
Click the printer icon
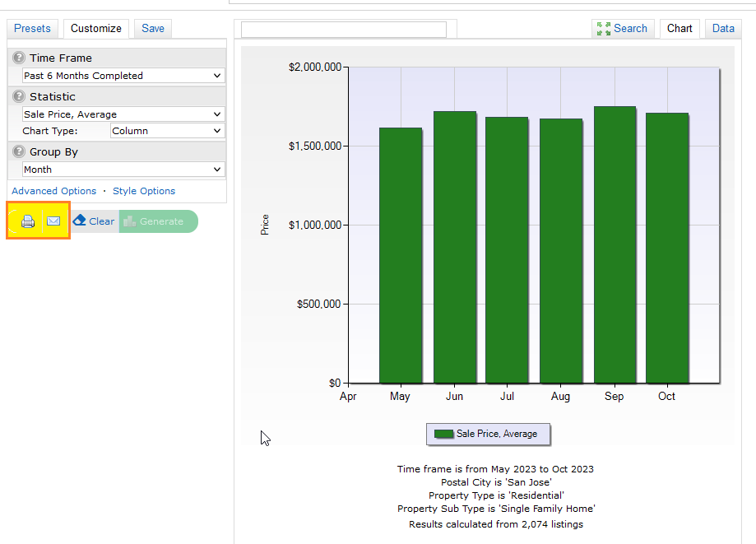[x=28, y=221]
